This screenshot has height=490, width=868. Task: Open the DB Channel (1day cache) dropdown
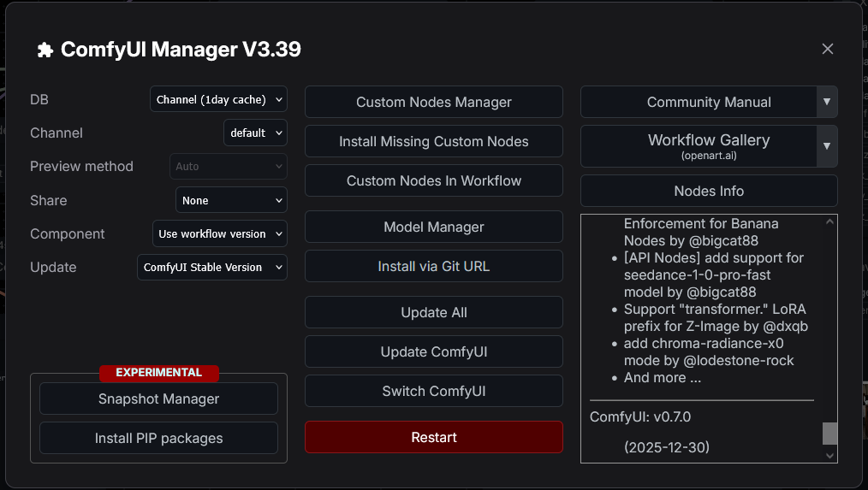(218, 99)
